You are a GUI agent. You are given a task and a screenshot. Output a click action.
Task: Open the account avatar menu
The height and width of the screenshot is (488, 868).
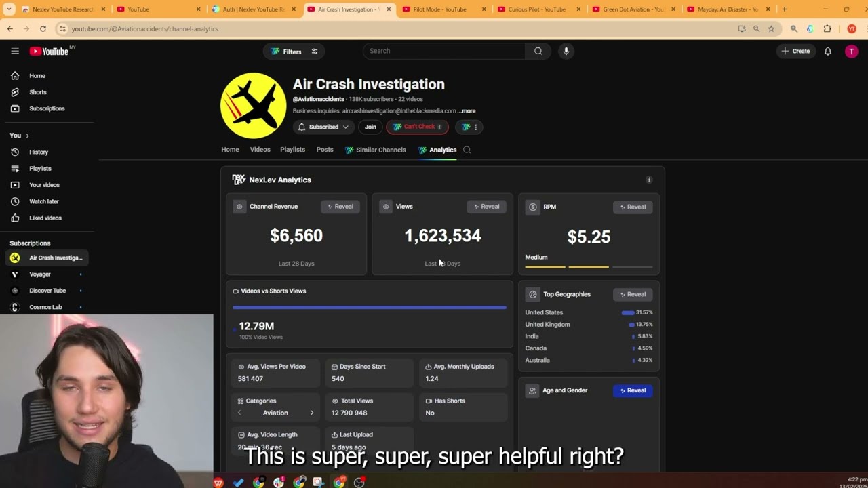852,51
